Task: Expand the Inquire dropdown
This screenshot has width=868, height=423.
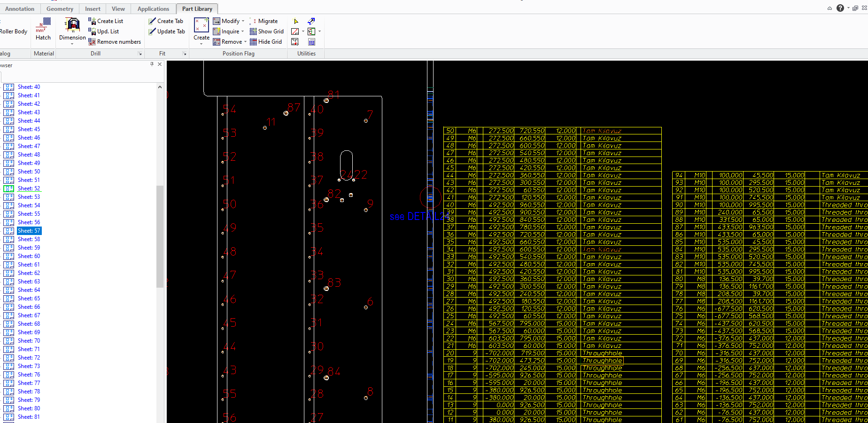Action: pyautogui.click(x=242, y=31)
